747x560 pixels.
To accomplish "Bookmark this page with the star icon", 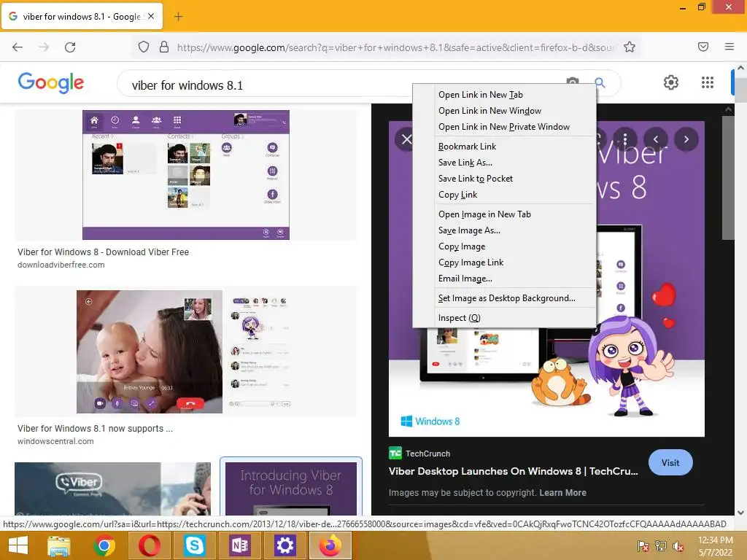I will (630, 47).
